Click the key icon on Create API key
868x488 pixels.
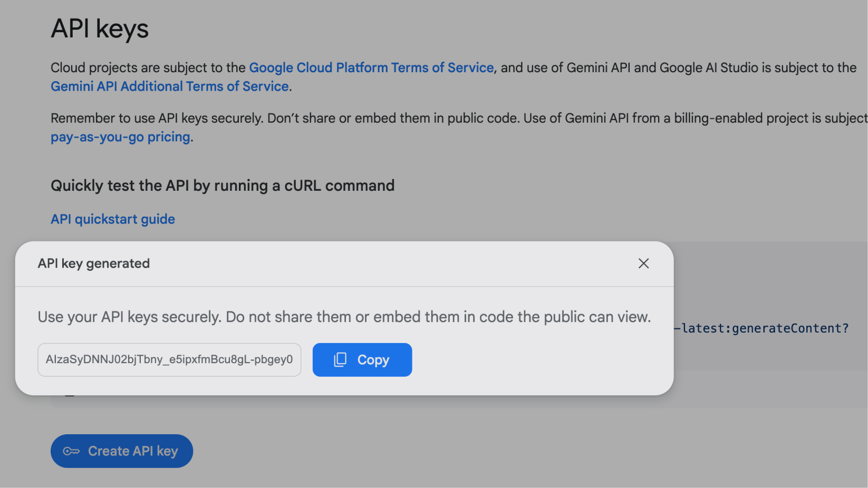[x=71, y=451]
